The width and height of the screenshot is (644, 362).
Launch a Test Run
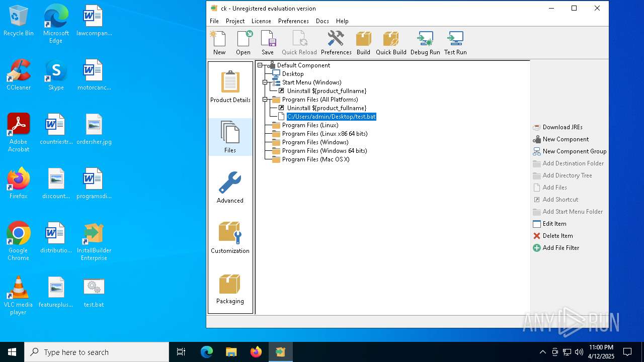coord(455,43)
